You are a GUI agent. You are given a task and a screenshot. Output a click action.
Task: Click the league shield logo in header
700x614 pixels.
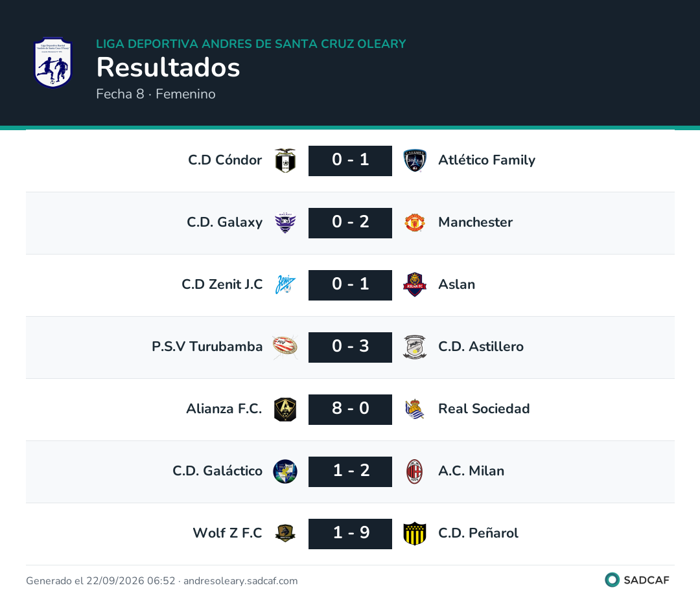pos(53,62)
